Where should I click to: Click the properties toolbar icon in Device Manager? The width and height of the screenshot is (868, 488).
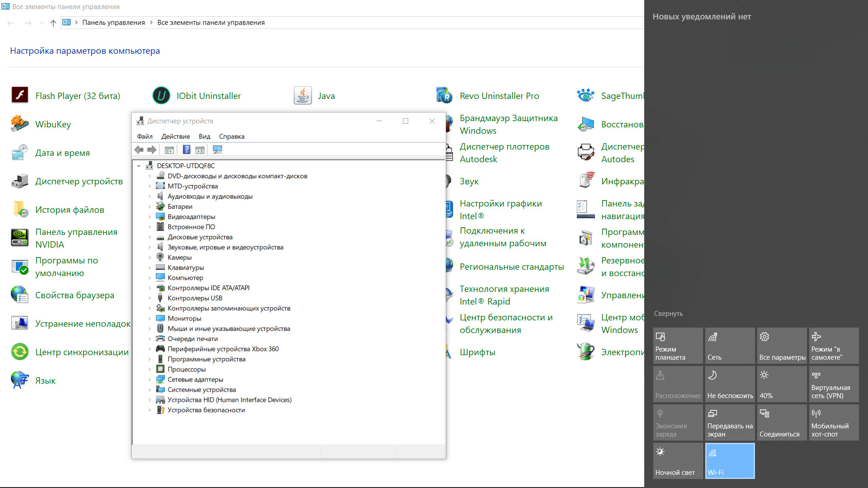170,150
